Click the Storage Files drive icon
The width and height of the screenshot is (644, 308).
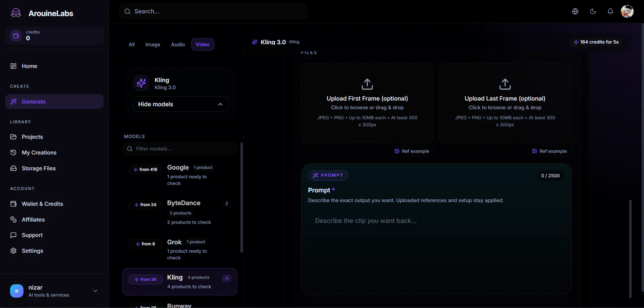tap(13, 168)
